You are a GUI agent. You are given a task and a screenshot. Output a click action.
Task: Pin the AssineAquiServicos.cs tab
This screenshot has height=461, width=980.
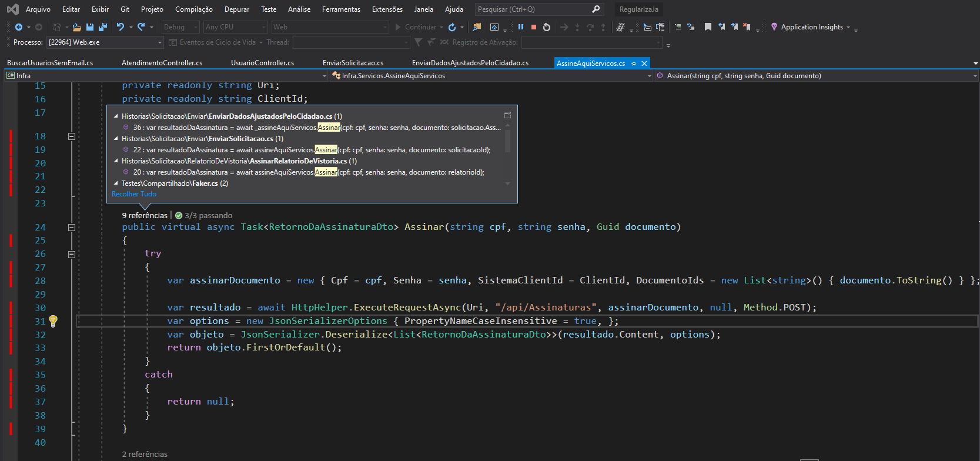(x=633, y=64)
